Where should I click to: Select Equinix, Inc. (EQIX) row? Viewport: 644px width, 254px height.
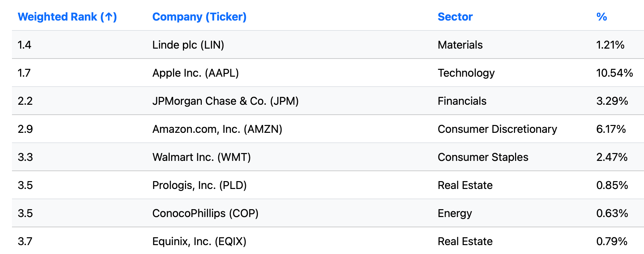pyautogui.click(x=328, y=241)
